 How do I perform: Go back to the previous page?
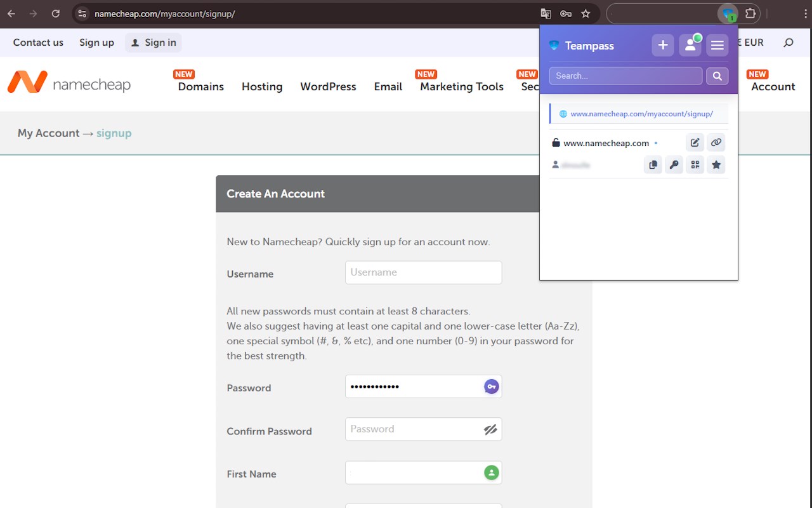[11, 13]
